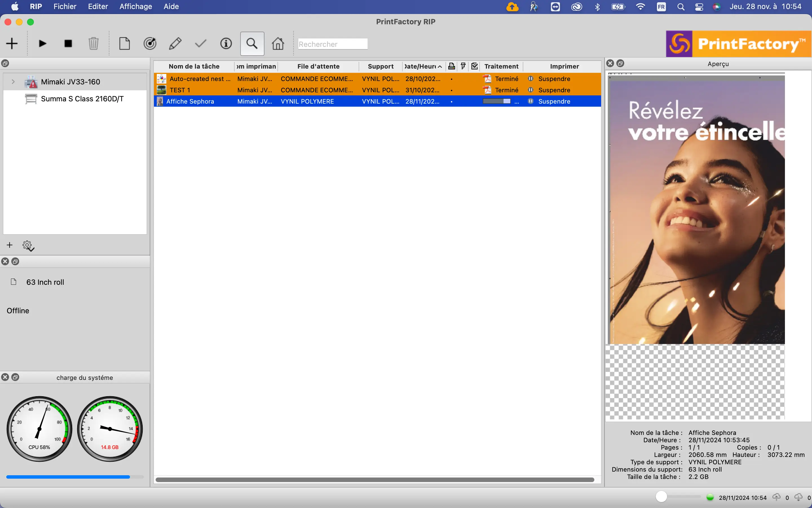Open the new document page icon
This screenshot has width=812, height=508.
(x=125, y=44)
